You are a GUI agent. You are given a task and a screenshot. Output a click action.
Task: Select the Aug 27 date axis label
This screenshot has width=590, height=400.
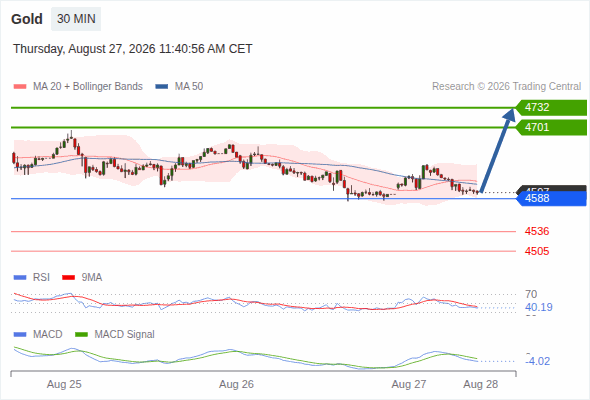click(409, 385)
